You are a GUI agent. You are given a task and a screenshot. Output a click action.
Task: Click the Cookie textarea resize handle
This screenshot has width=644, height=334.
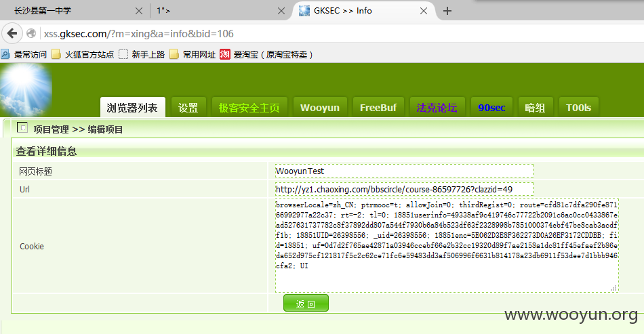(x=613, y=288)
